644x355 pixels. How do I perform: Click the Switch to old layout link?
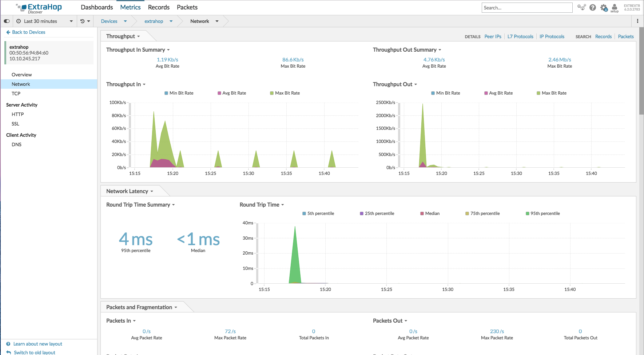(x=35, y=352)
